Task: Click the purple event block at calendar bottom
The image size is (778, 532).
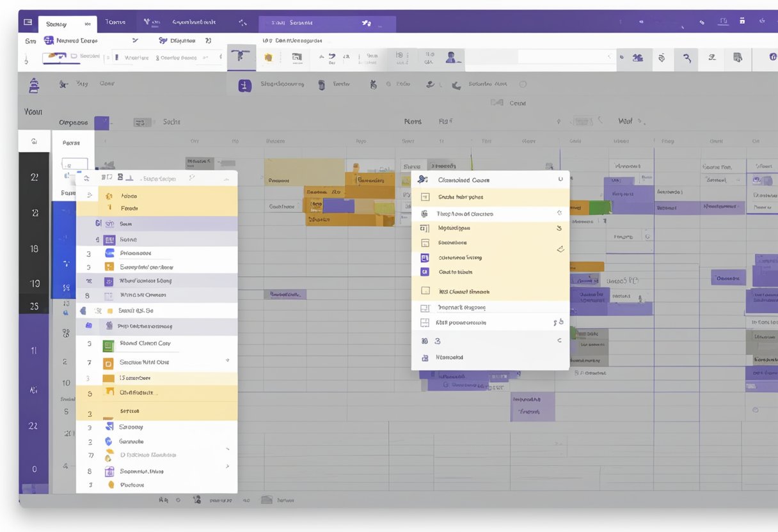Action: point(532,407)
